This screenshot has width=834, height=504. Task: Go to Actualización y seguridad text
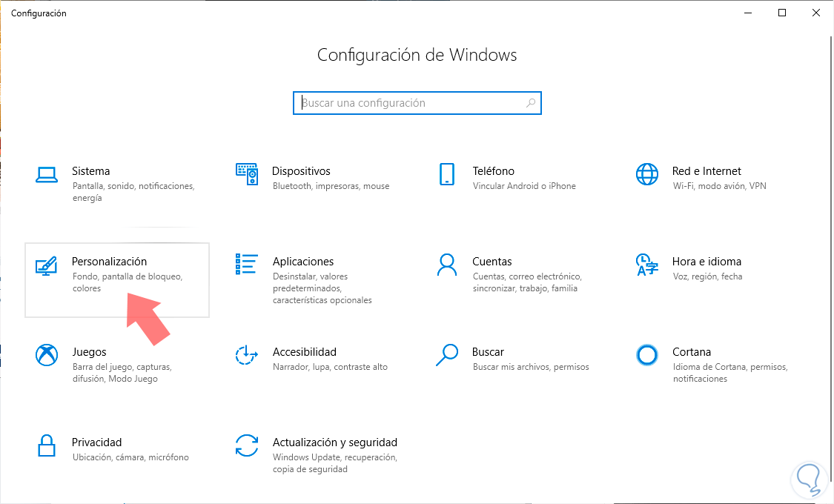334,442
